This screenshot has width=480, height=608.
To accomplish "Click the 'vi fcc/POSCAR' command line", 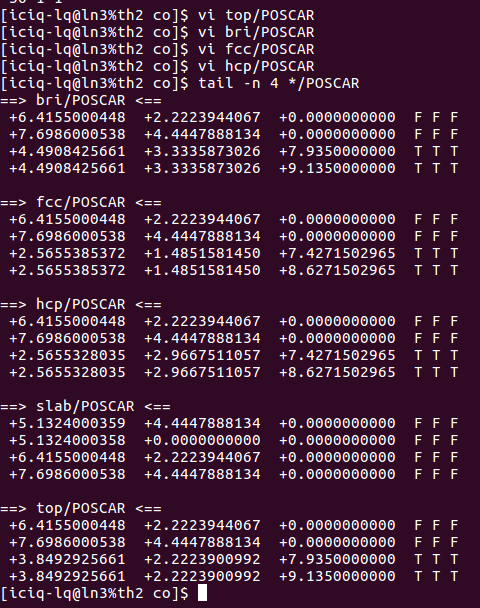I will click(256, 49).
